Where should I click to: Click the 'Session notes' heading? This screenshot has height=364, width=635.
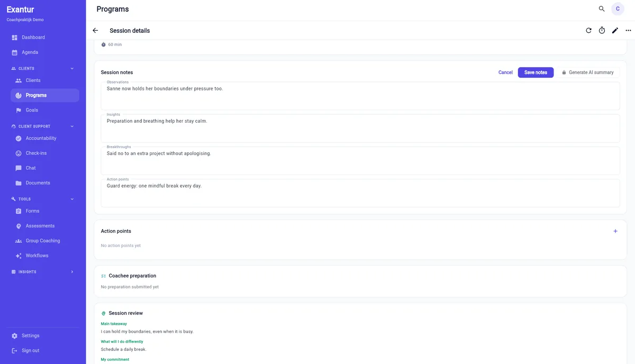coord(117,72)
